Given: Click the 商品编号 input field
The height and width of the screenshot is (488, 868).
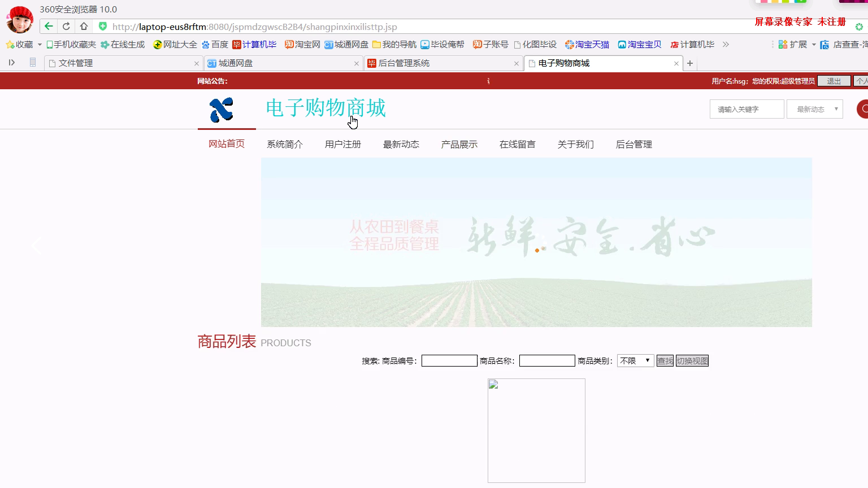Looking at the screenshot, I should click(449, 361).
